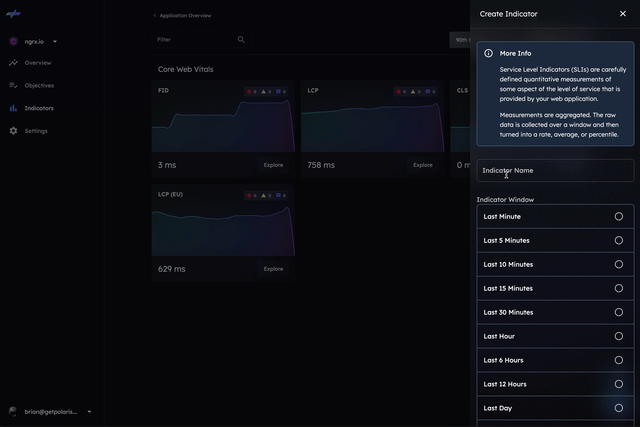Click the Indicator Name input field
Image resolution: width=640 pixels, height=427 pixels.
click(555, 171)
